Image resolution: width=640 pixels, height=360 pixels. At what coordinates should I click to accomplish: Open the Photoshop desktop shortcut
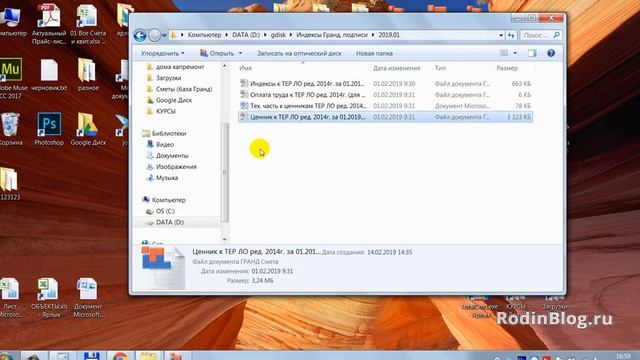pos(49,129)
